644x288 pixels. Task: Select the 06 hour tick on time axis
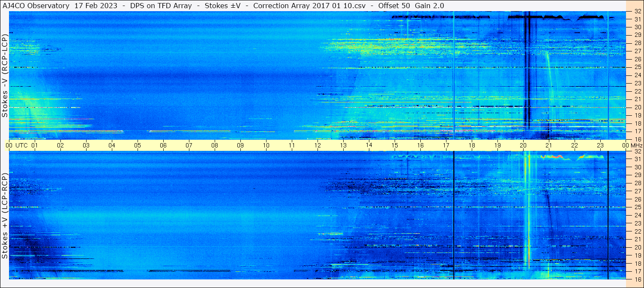tap(163, 145)
